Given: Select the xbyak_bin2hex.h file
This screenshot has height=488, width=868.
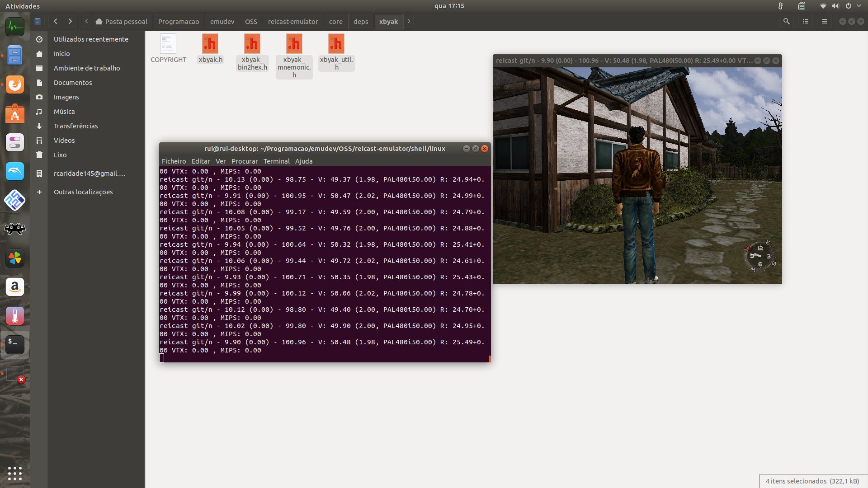Looking at the screenshot, I should coord(252,52).
